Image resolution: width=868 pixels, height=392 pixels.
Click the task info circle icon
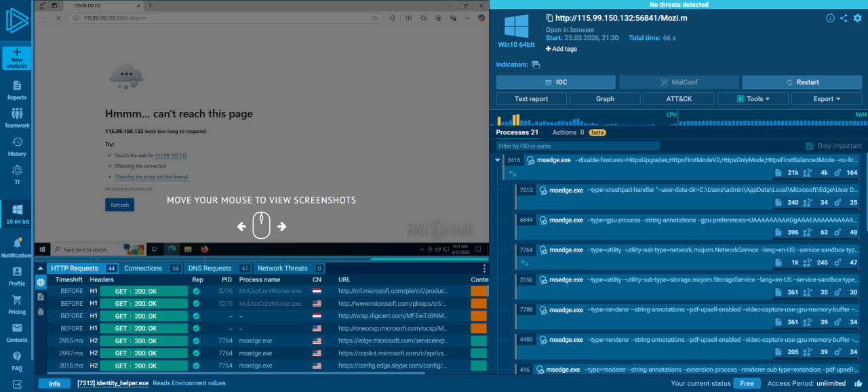click(x=830, y=18)
